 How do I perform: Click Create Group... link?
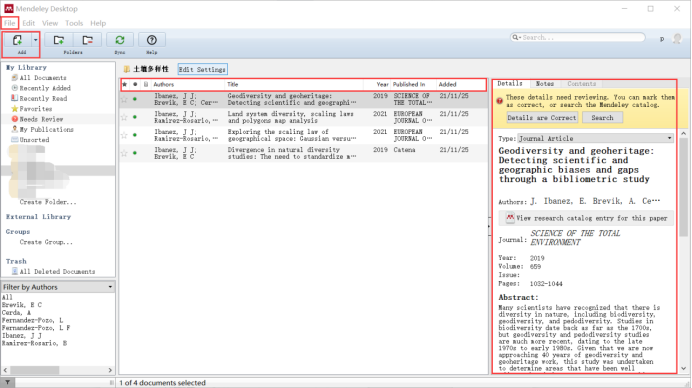point(46,242)
